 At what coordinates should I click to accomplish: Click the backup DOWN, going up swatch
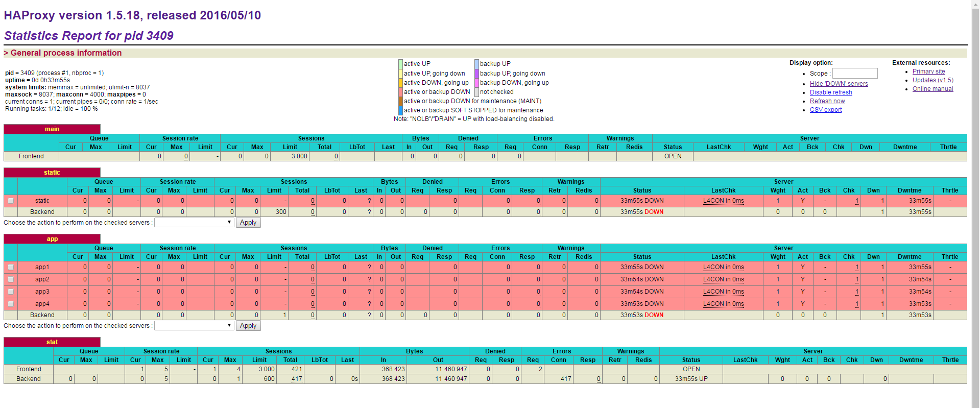pos(476,83)
